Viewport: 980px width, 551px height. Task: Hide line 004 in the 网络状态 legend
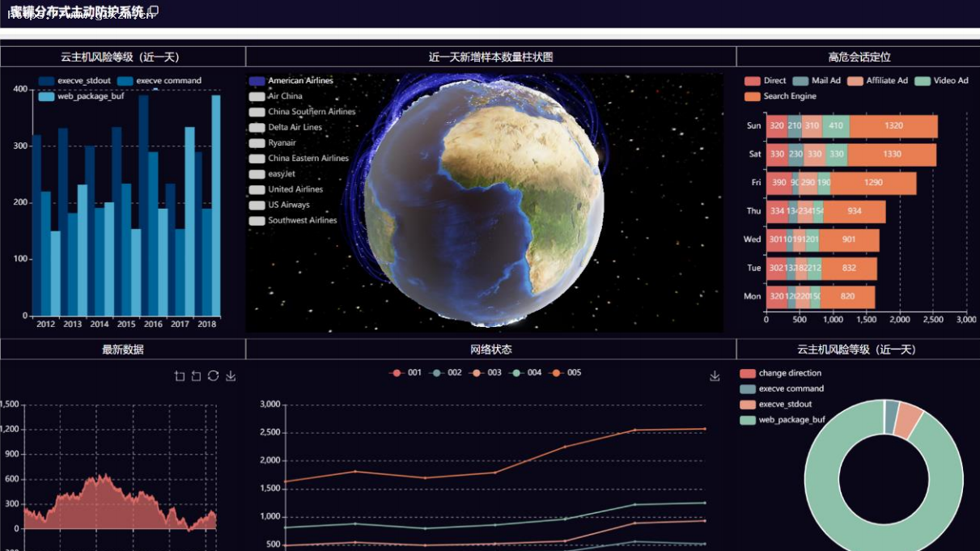[x=524, y=373]
